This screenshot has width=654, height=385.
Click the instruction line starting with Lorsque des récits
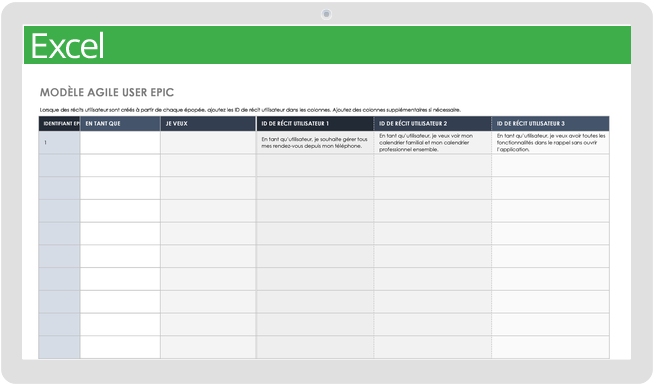tap(250, 110)
